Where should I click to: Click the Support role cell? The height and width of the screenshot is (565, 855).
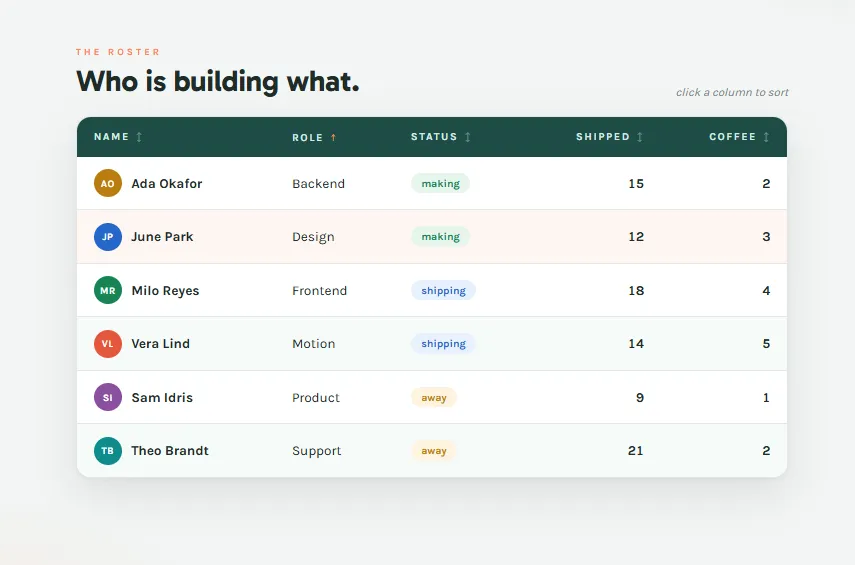click(x=317, y=451)
